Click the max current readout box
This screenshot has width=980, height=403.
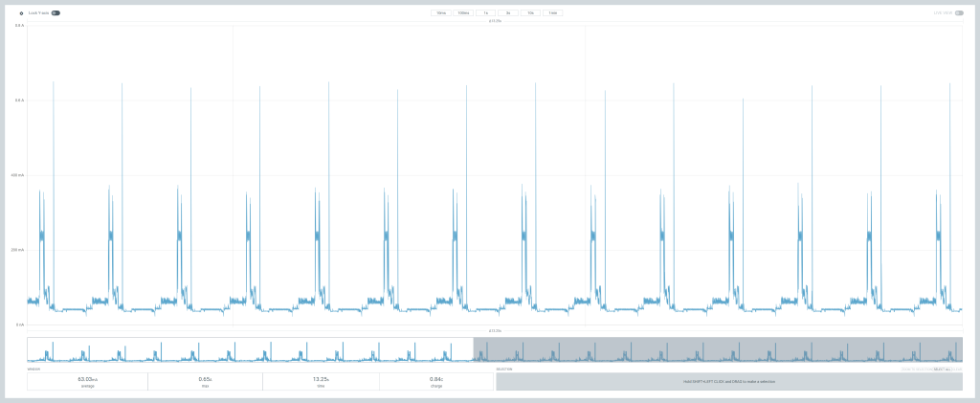pyautogui.click(x=205, y=381)
